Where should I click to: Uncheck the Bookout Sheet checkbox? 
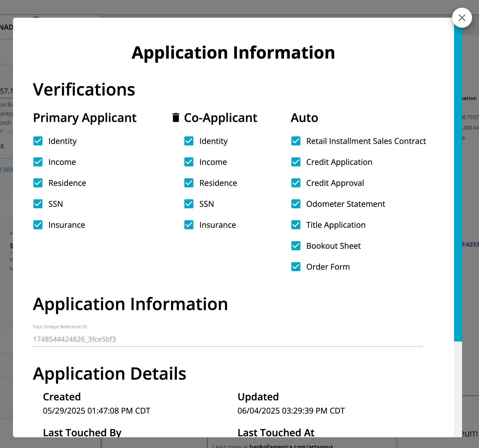coord(296,246)
